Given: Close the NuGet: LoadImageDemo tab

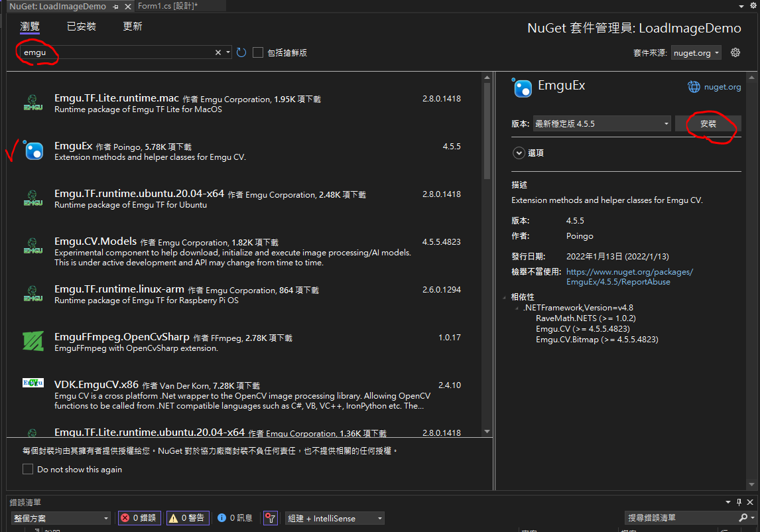Looking at the screenshot, I should (x=128, y=7).
